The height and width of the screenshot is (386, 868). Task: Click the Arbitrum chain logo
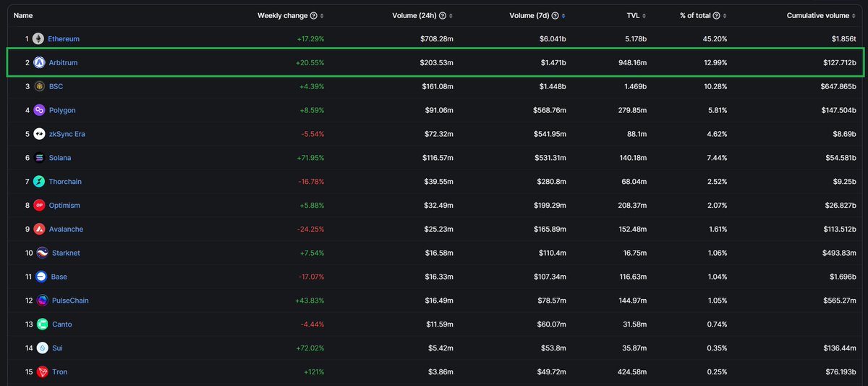point(39,63)
